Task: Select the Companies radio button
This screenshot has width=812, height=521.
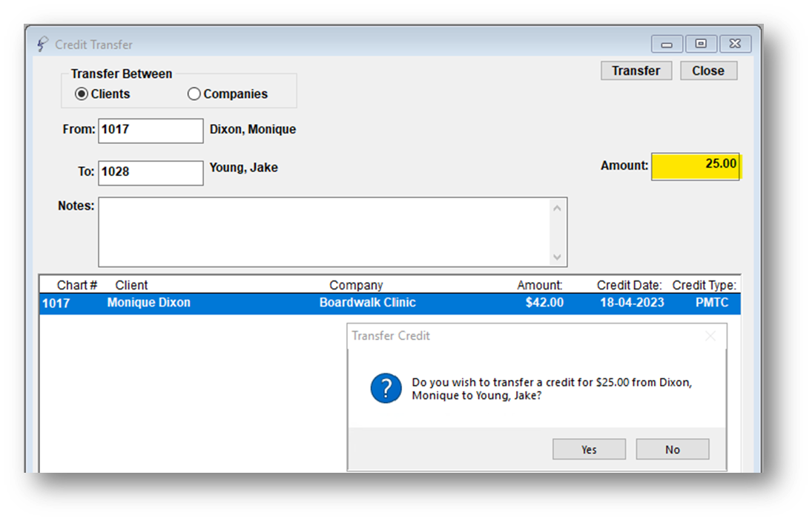Action: click(194, 94)
